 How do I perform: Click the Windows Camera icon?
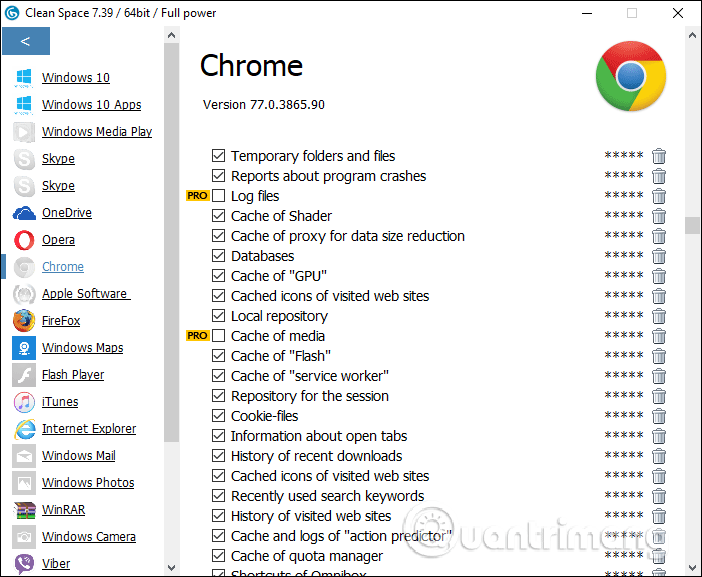pos(24,537)
